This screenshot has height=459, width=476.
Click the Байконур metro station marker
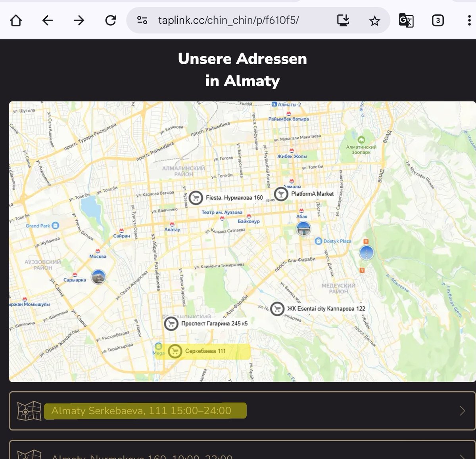coord(249,216)
